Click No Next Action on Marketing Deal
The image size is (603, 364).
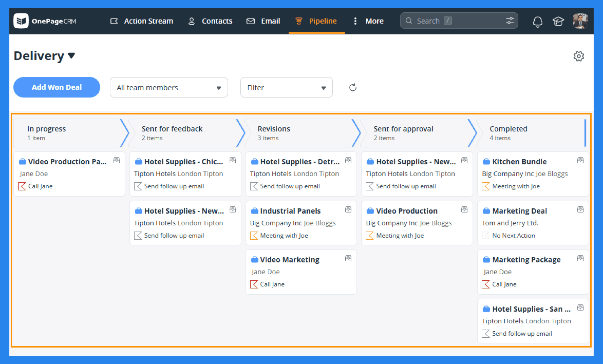point(513,235)
